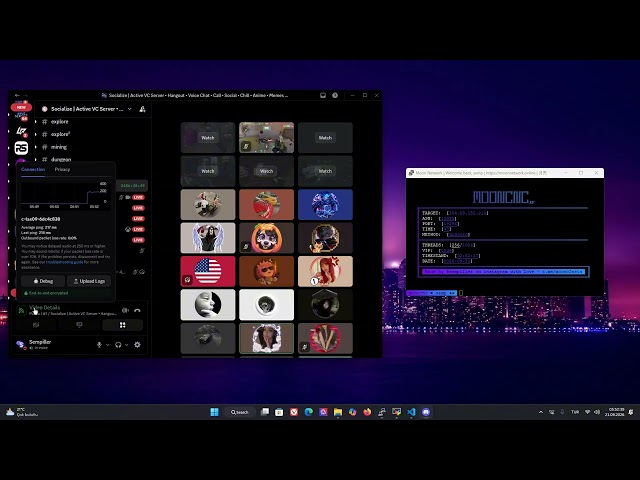
Task: Expand the Socialize server name dropdown
Action: click(x=129, y=109)
